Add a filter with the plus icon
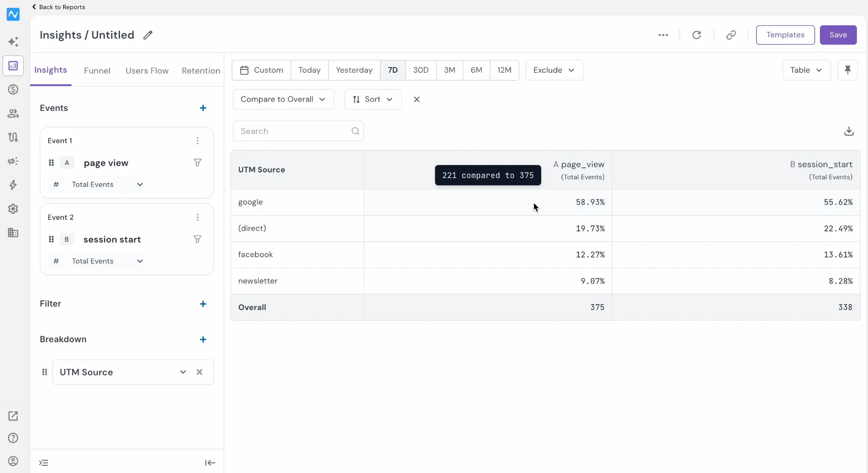Image resolution: width=868 pixels, height=473 pixels. point(203,304)
